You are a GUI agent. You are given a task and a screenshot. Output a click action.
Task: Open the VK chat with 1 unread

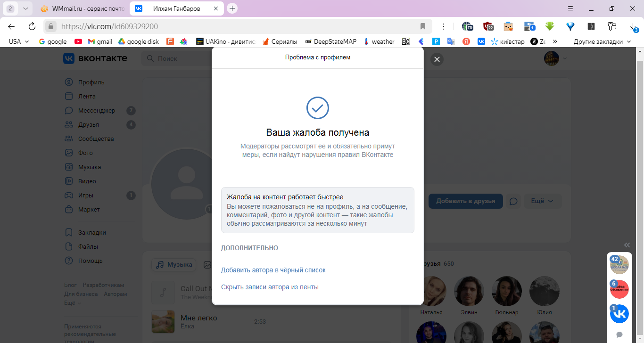click(x=619, y=314)
